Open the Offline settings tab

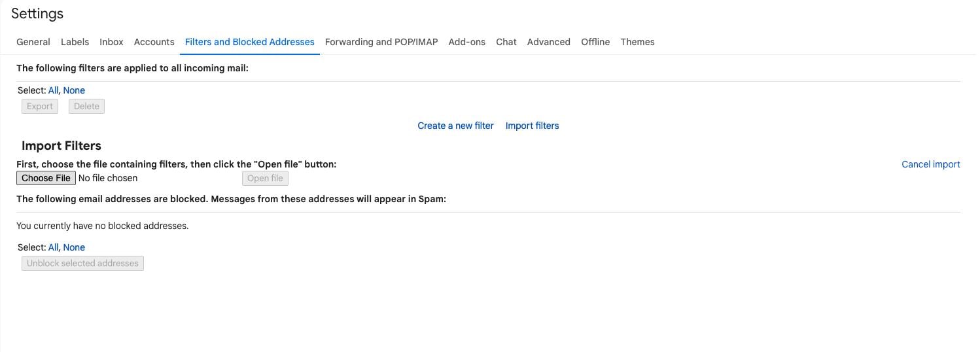tap(595, 42)
